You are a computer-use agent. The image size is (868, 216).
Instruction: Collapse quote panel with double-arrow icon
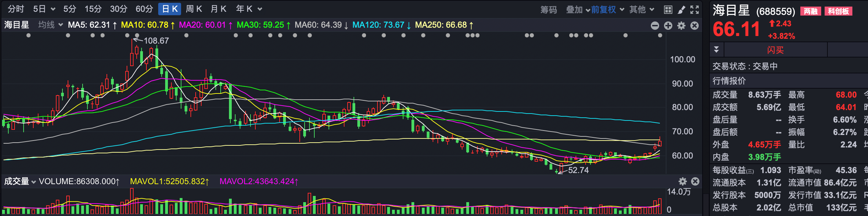[716, 49]
